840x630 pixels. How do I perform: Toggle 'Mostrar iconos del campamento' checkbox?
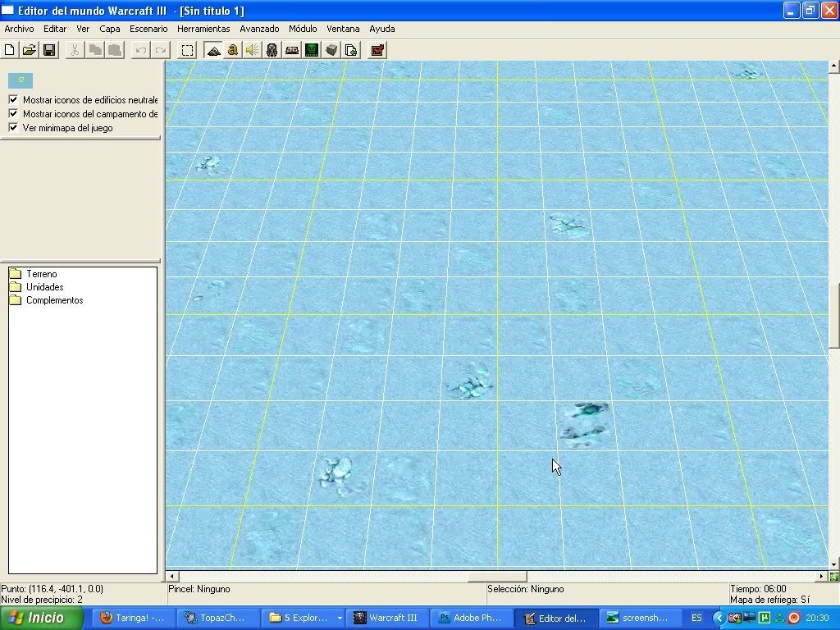[x=13, y=113]
